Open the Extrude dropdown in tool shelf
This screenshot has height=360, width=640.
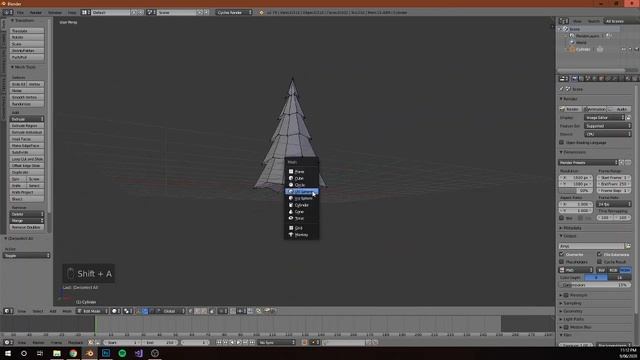point(27,119)
